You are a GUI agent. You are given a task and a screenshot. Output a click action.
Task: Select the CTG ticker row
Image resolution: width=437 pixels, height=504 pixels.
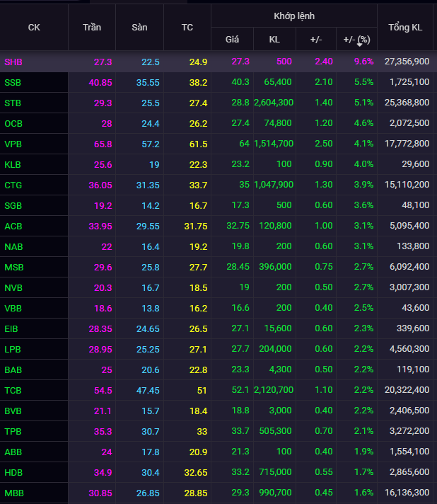coord(13,185)
